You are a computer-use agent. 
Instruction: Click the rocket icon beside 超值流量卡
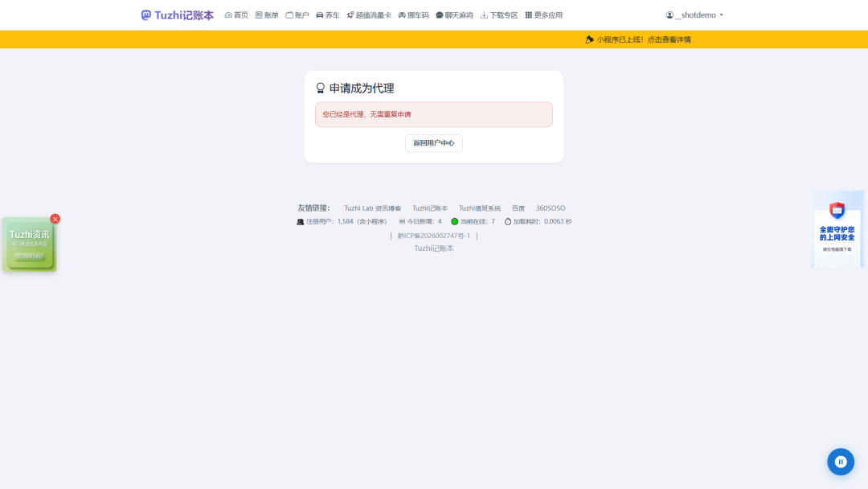pos(350,15)
